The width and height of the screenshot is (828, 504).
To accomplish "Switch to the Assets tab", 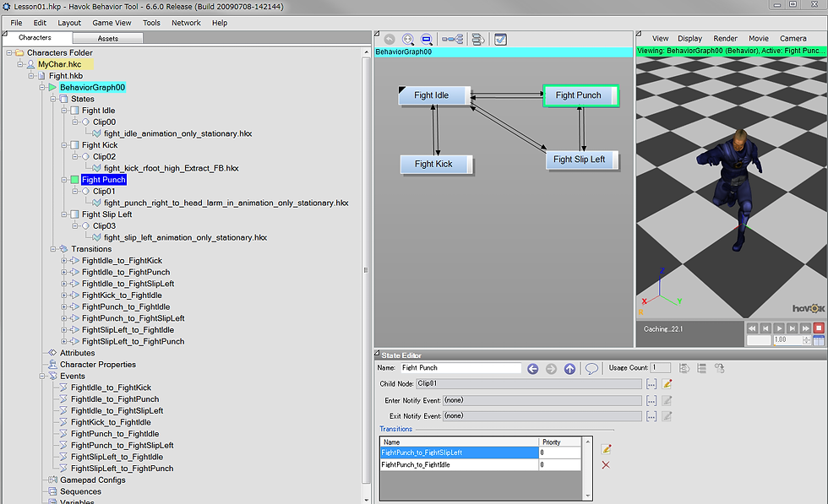I will pos(108,39).
